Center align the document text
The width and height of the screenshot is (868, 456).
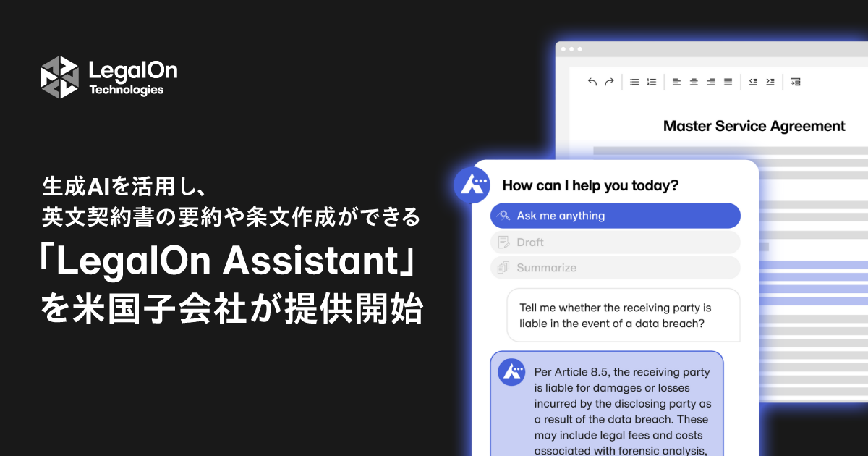[694, 82]
